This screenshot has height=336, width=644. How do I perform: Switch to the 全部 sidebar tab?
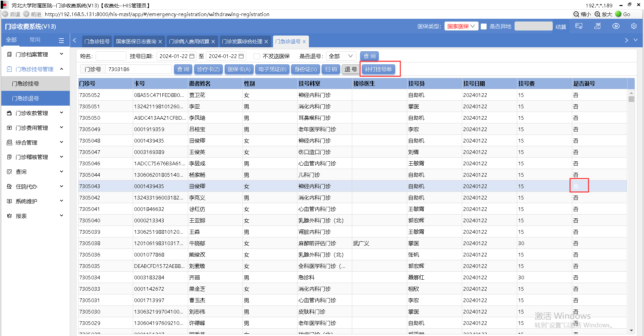[x=11, y=40]
